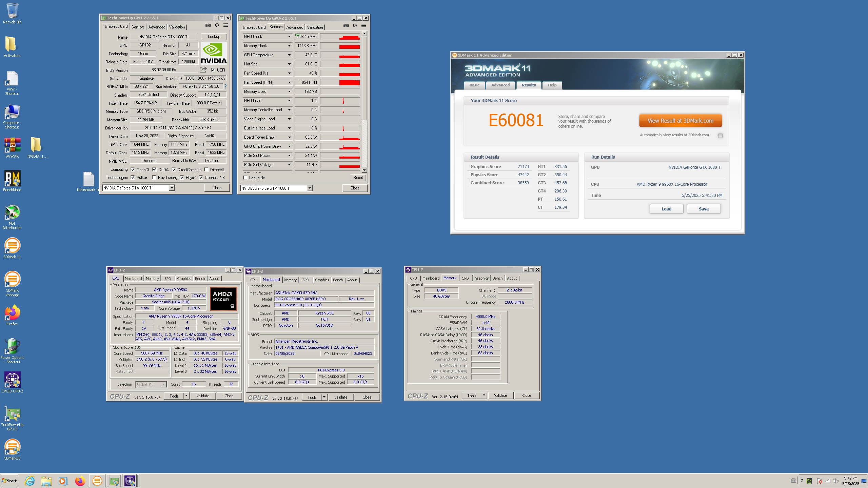The height and width of the screenshot is (488, 868).
Task: Open hamburger menu in GPU-Z Graphics Card window
Action: [x=225, y=25]
